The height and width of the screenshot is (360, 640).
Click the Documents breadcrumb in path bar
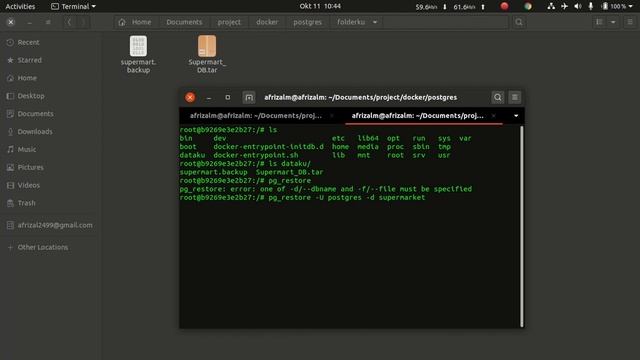tap(184, 22)
